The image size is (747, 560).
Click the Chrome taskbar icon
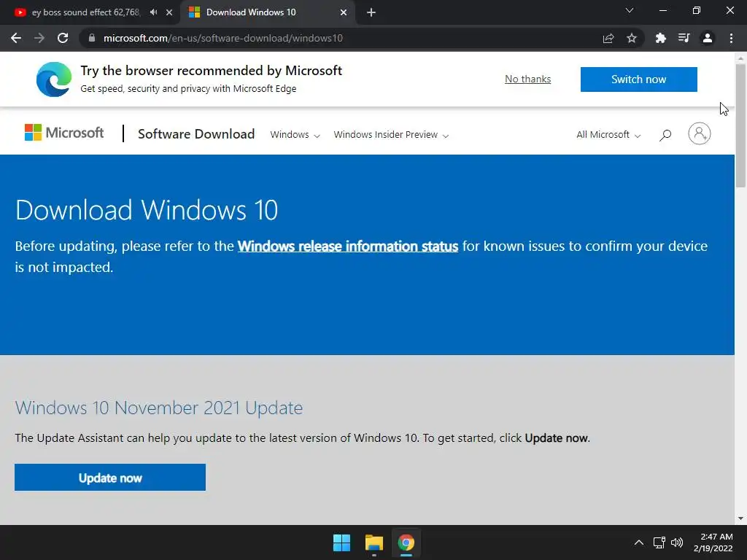(406, 542)
